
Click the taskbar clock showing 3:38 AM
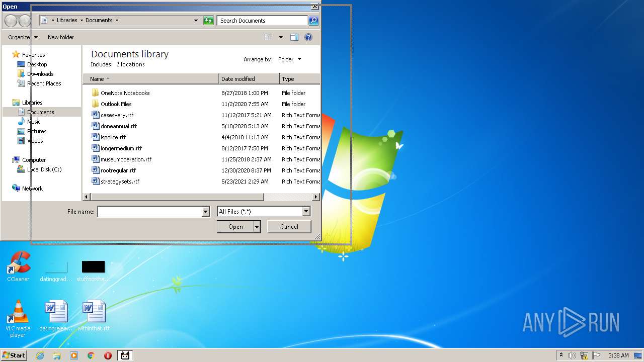point(618,355)
